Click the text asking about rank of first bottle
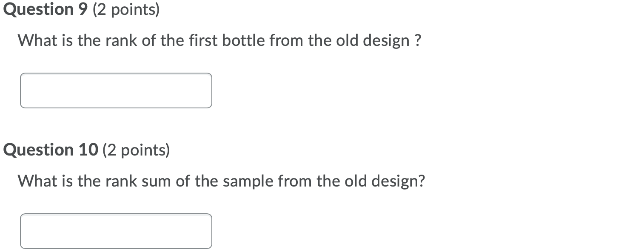This screenshot has height=249, width=644. click(219, 40)
